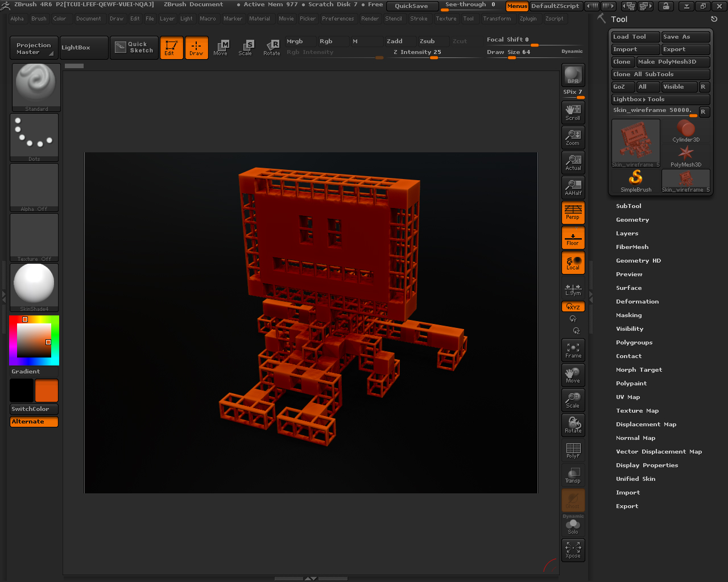
Task: Expand the Unified Skin section
Action: tap(635, 479)
